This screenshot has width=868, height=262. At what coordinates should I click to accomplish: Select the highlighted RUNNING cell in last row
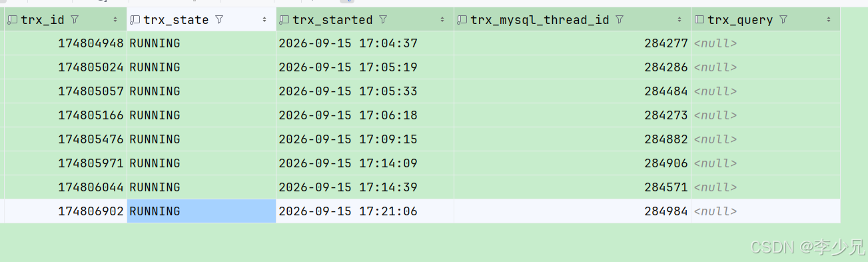click(201, 211)
